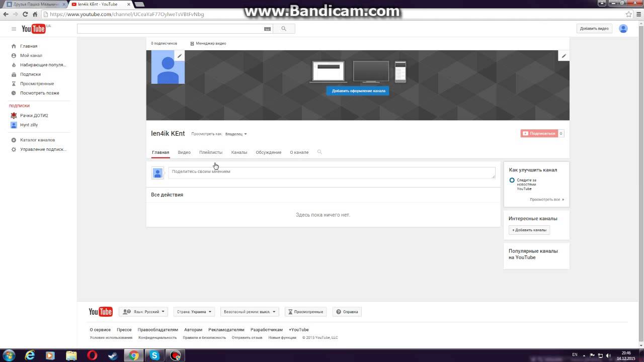The image size is (644, 362).
Task: Click the YouTube logo in header
Action: click(x=34, y=29)
